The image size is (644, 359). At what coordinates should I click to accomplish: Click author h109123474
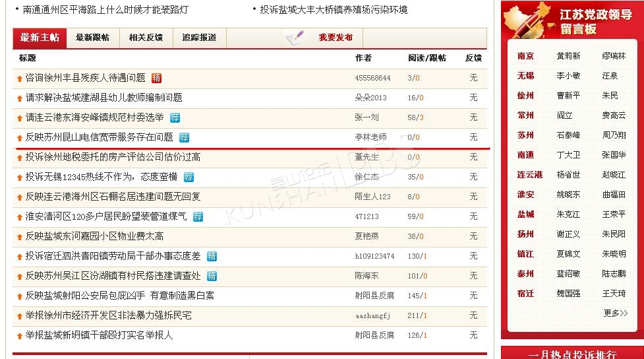[374, 256]
